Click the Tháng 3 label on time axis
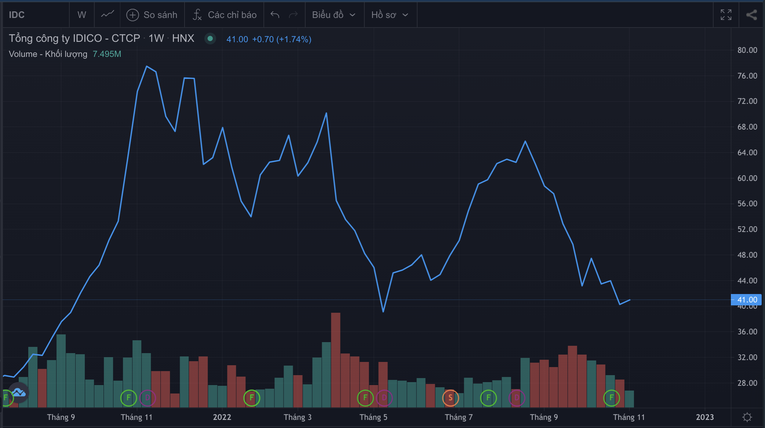Screen dimensions: 765x428 297,416
